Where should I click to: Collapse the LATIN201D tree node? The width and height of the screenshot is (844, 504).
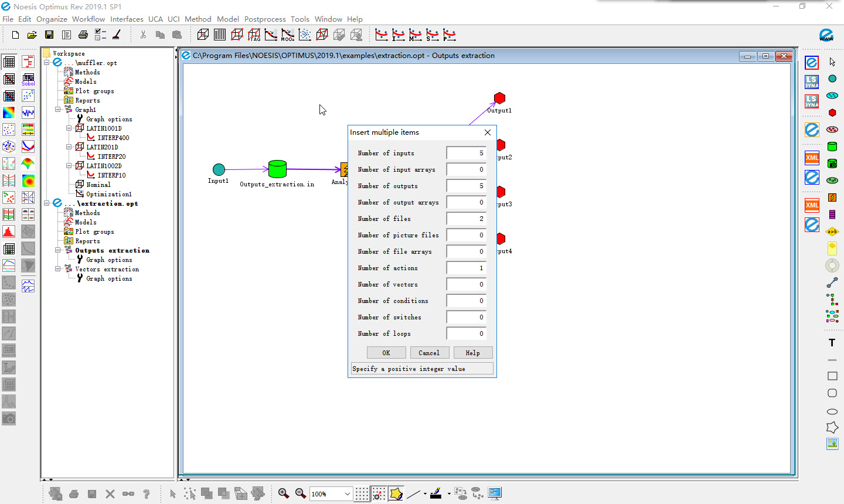[x=69, y=147]
